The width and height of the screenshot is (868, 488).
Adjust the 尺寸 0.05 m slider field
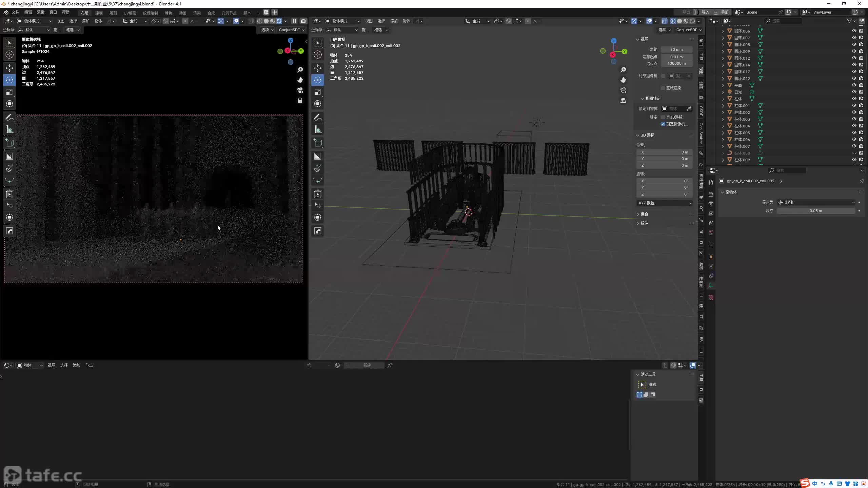tap(815, 211)
